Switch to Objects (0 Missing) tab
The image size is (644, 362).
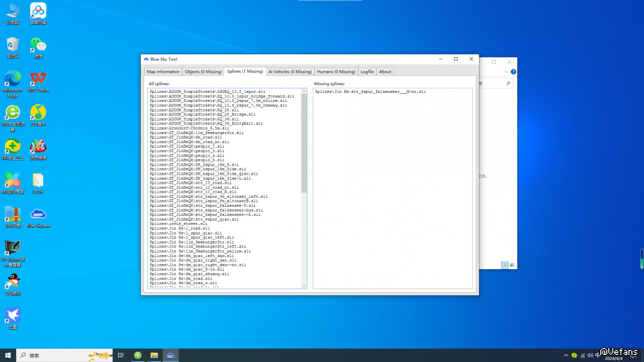click(203, 72)
